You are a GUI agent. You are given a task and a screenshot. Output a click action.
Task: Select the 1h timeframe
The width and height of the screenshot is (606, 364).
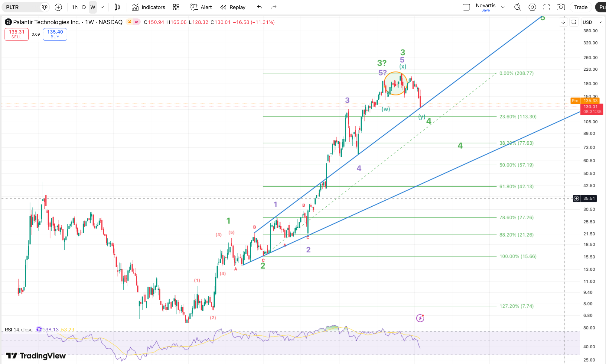tap(74, 7)
